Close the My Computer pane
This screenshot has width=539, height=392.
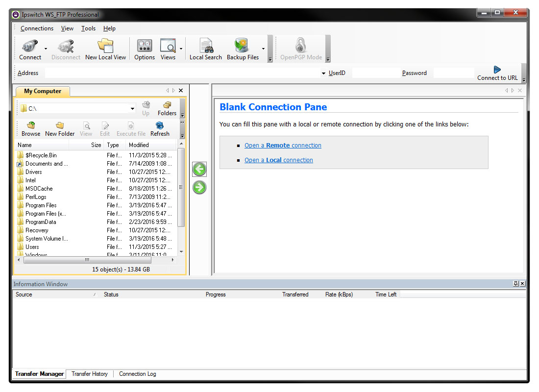click(181, 91)
